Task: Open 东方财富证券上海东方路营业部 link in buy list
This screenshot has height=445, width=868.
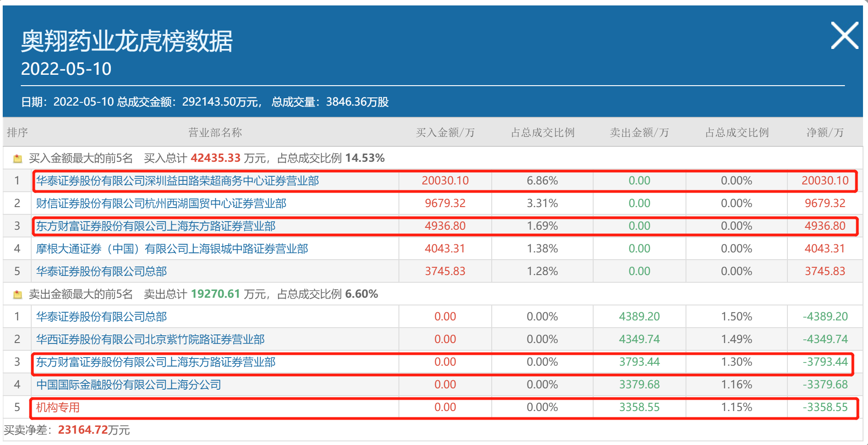Action: [156, 226]
